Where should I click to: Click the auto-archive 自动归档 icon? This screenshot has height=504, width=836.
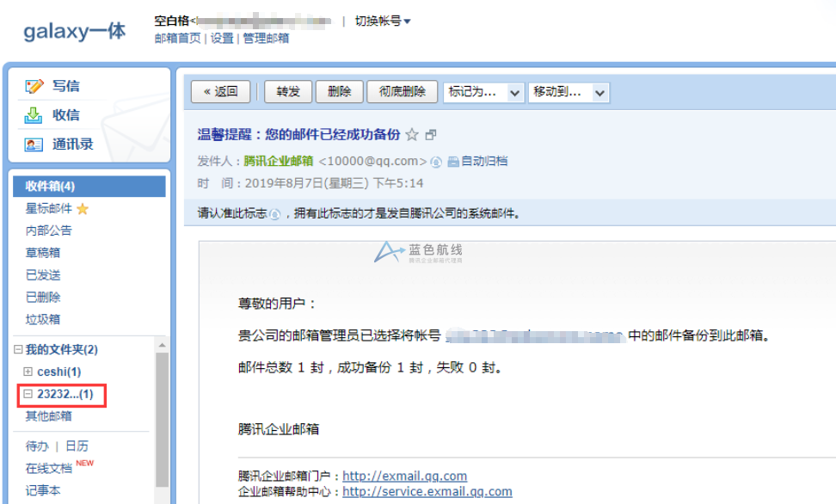(453, 162)
